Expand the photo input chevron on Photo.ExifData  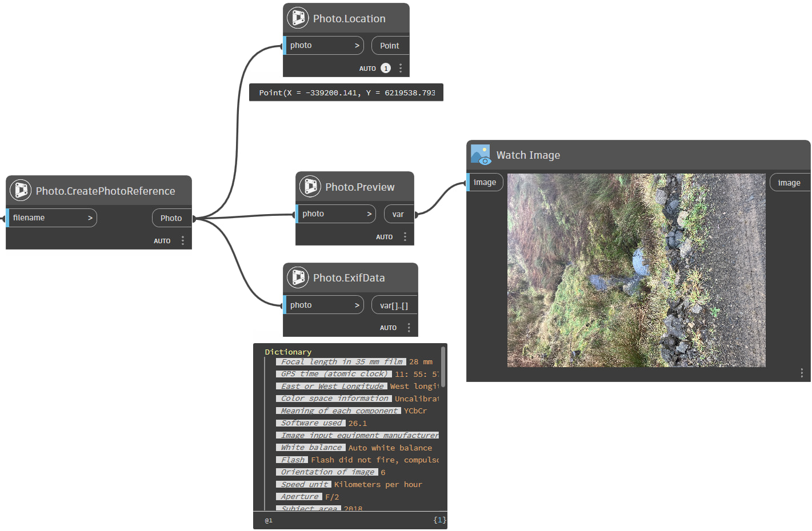click(357, 305)
